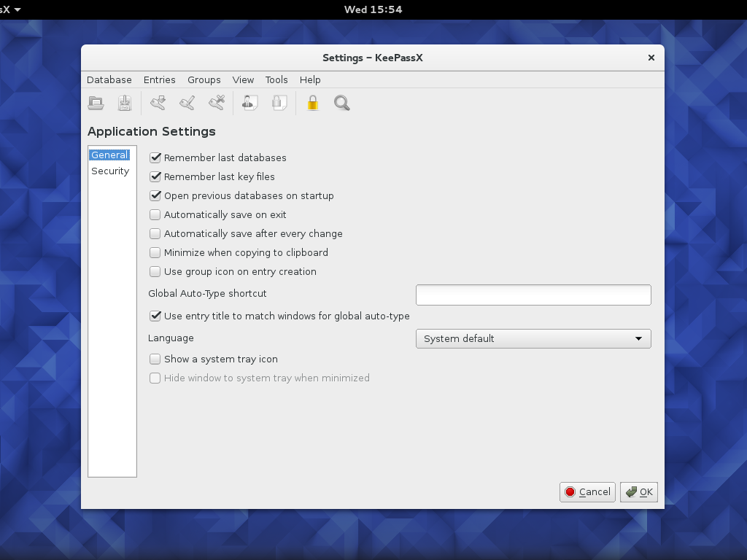Image resolution: width=747 pixels, height=560 pixels.
Task: Click the Copy password toolbar icon
Action: coord(279,103)
